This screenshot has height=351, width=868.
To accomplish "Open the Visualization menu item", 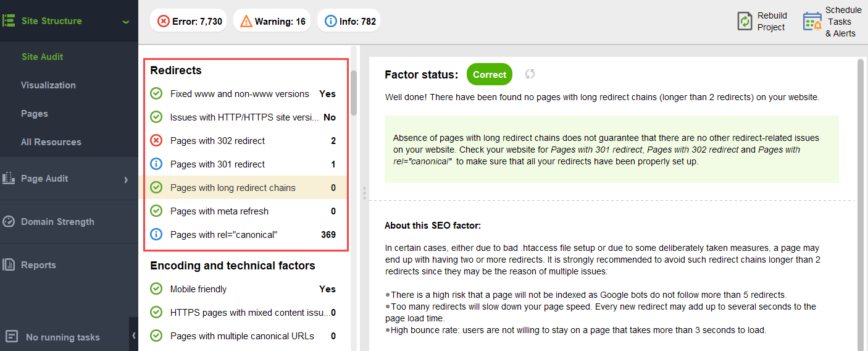I will 48,85.
